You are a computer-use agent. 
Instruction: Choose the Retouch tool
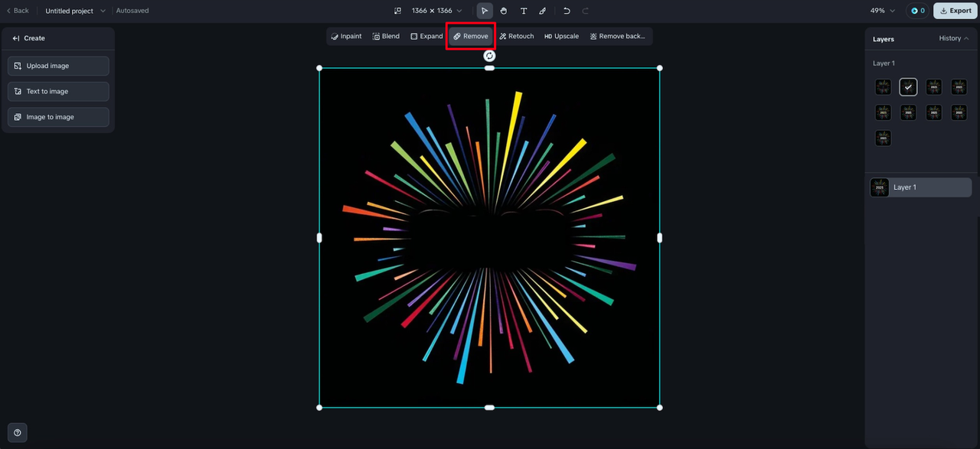[517, 36]
